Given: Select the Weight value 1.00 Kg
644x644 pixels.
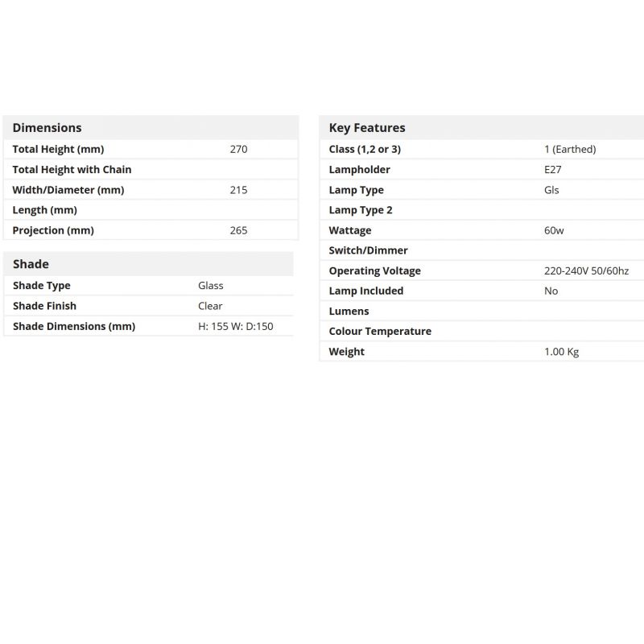Looking at the screenshot, I should [561, 352].
